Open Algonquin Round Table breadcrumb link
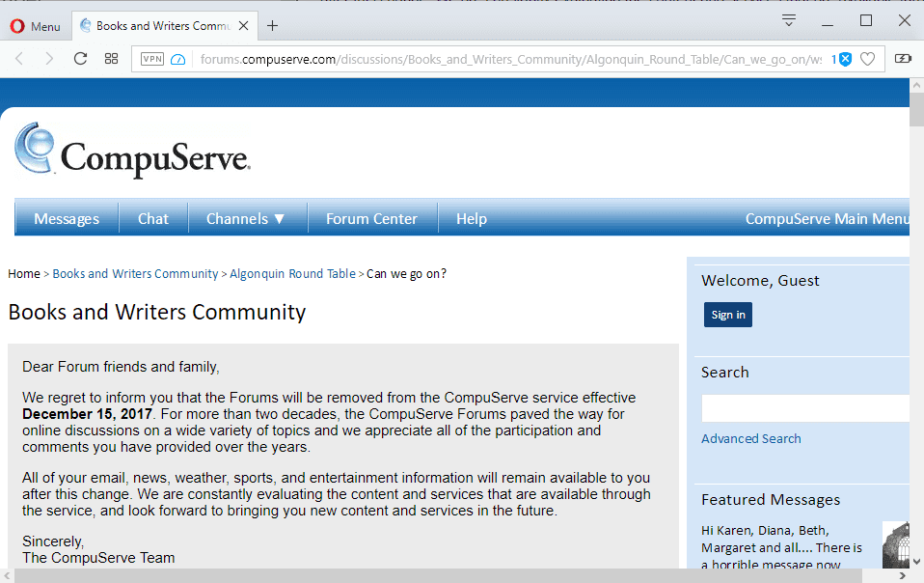This screenshot has width=924, height=583. [x=293, y=273]
